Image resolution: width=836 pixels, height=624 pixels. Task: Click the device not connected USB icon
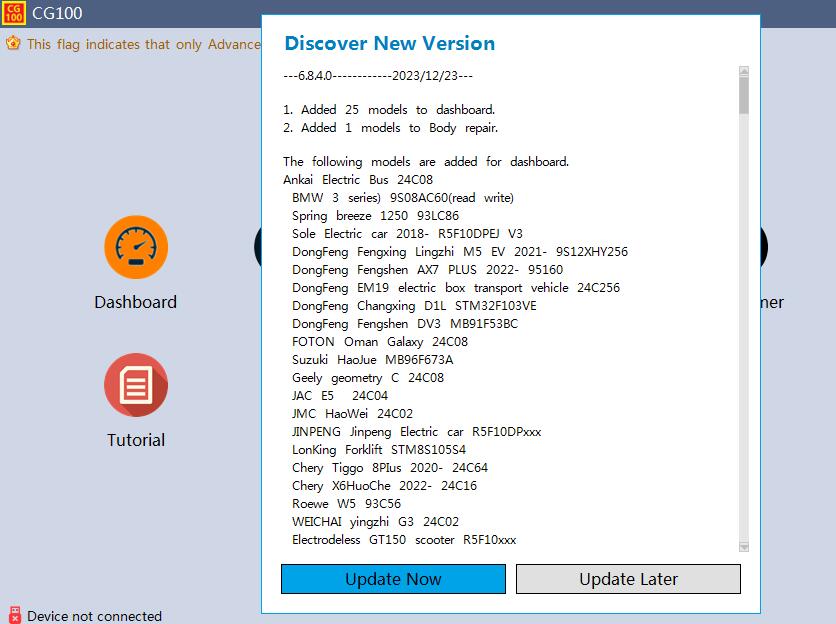pyautogui.click(x=15, y=615)
